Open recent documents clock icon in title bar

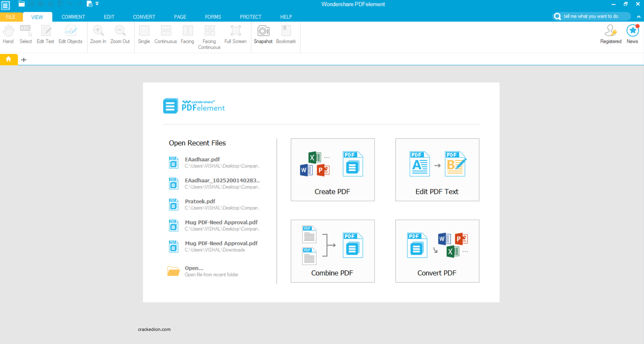pos(89,4)
